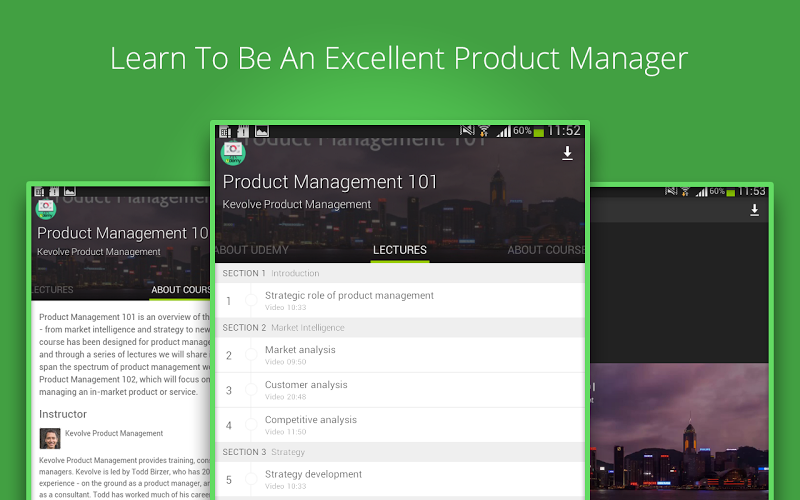The height and width of the screenshot is (500, 800).
Task: Tap the 11:52 clock in status bar
Action: click(564, 131)
